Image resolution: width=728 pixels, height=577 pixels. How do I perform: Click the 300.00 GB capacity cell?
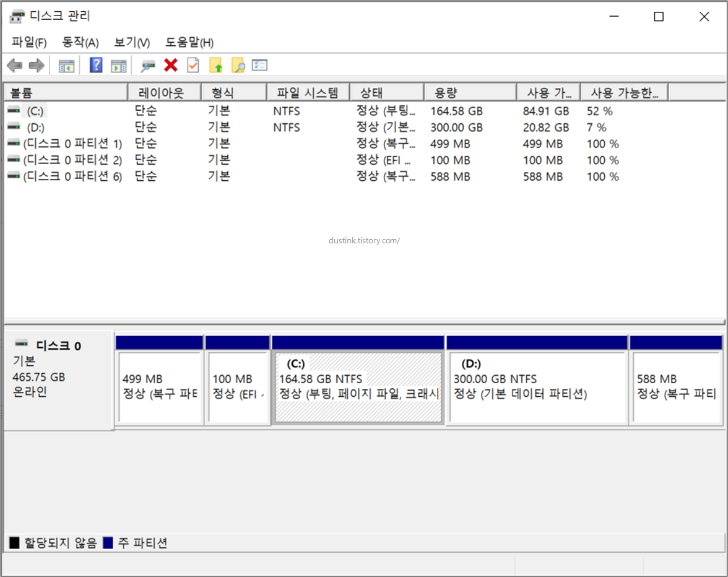pos(456,128)
